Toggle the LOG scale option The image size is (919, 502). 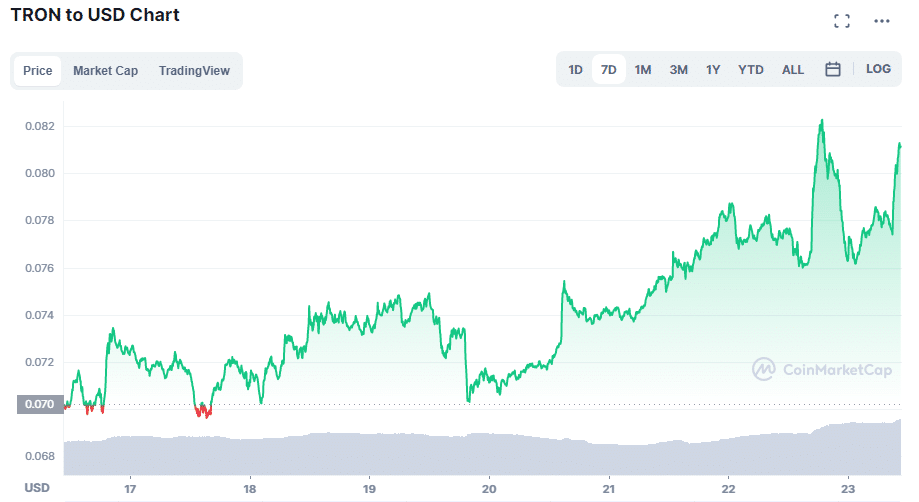click(x=878, y=69)
